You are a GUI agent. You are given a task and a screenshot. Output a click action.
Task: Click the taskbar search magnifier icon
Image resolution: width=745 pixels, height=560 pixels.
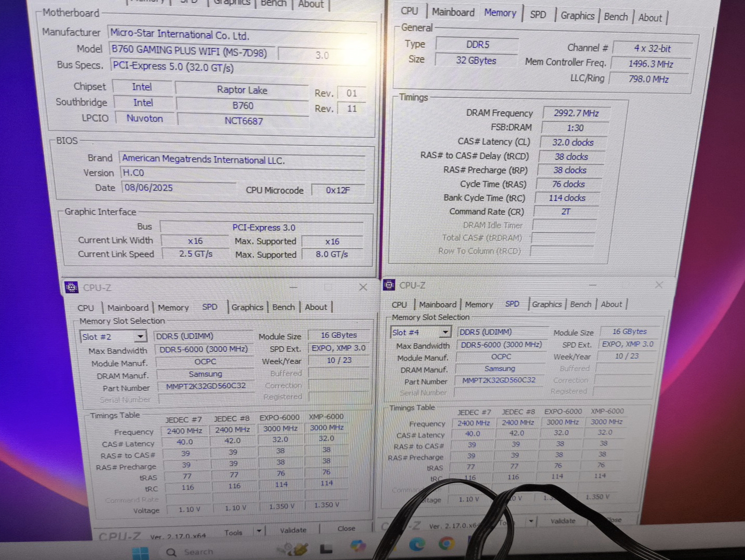pos(171,552)
